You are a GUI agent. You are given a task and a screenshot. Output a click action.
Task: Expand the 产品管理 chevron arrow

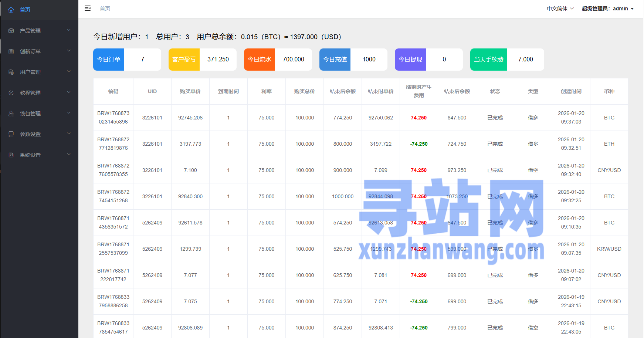[69, 30]
